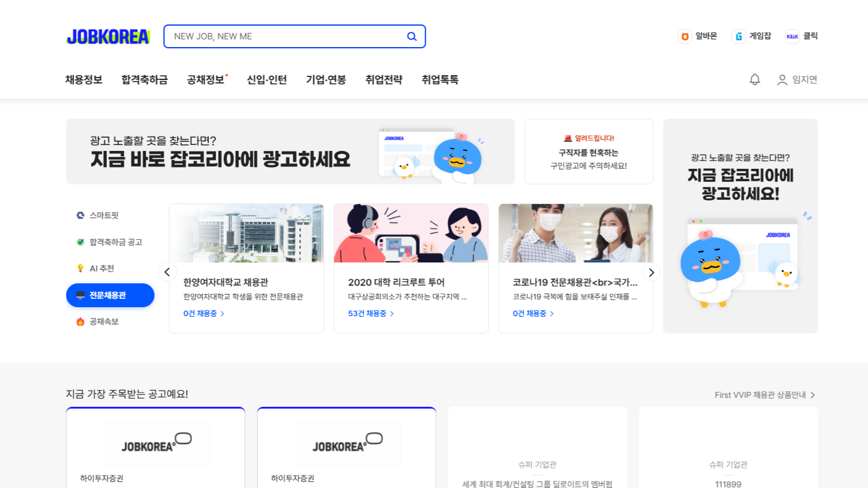Open the 공채정보 menu
868x488 pixels.
pos(205,80)
